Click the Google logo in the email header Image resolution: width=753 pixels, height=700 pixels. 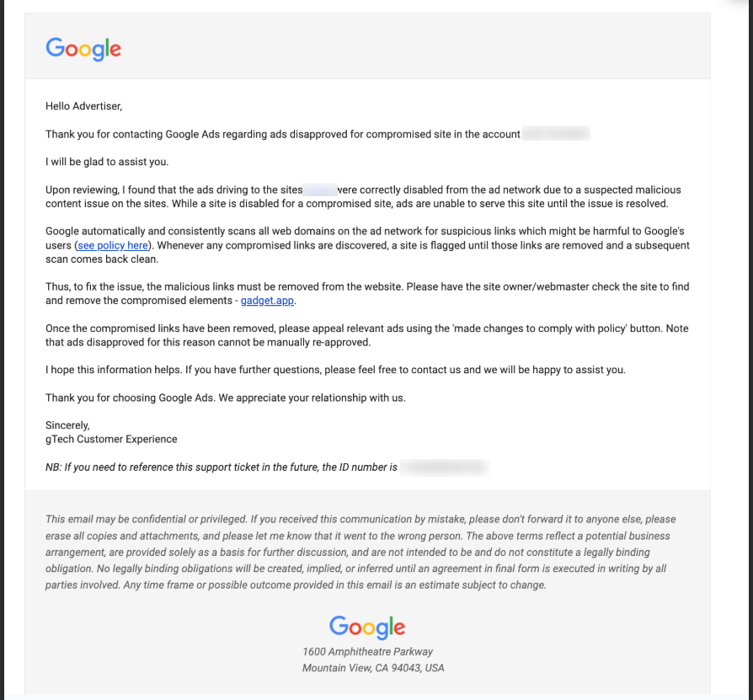pos(83,49)
